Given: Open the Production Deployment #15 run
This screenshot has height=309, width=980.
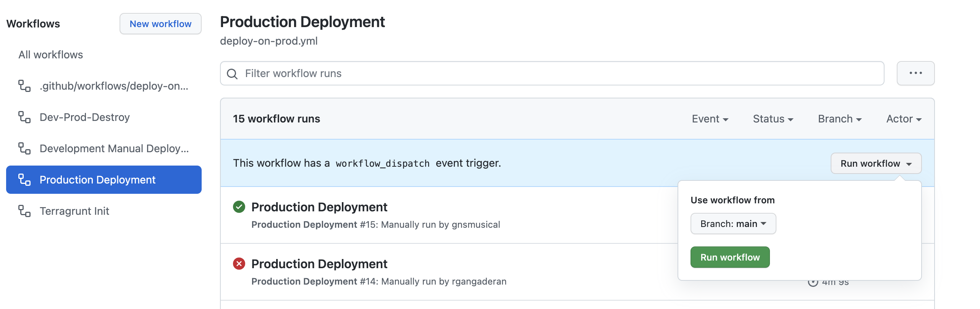Looking at the screenshot, I should (x=319, y=207).
